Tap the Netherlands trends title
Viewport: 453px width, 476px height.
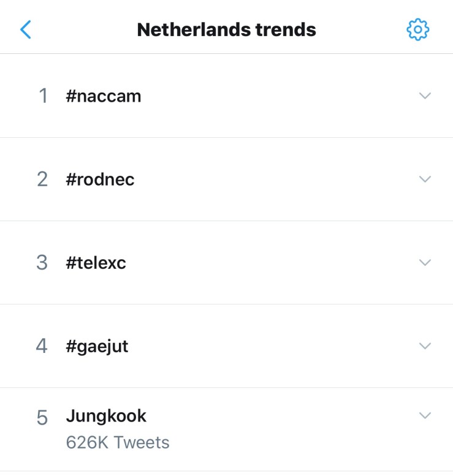point(226,29)
